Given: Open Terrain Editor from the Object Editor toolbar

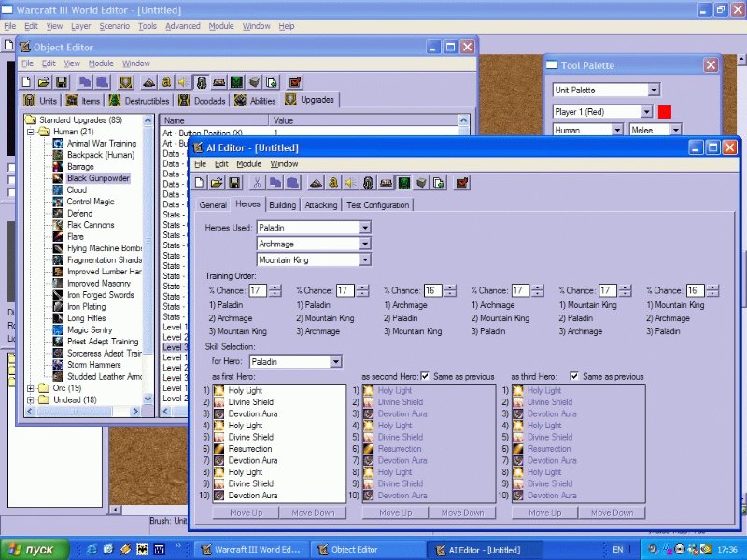Looking at the screenshot, I should [x=148, y=82].
